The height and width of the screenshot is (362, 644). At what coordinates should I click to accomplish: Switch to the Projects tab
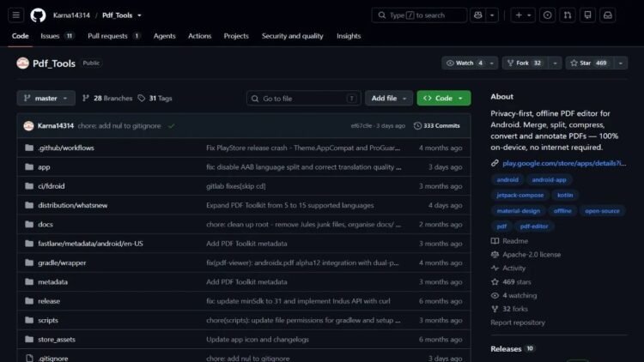236,36
